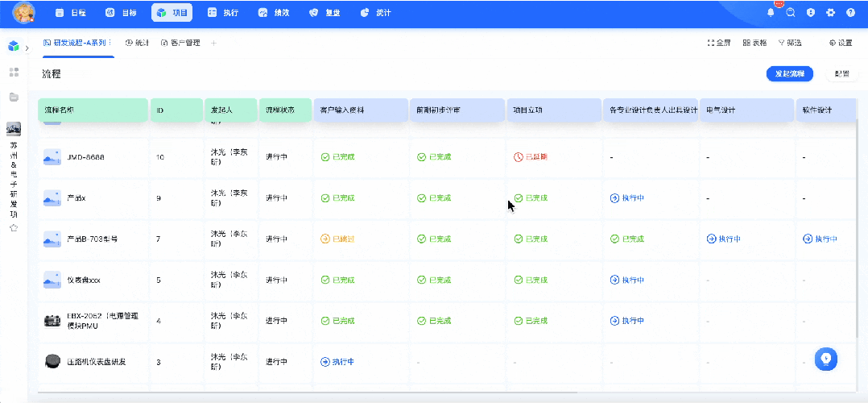Click the 客户输入资料 column header
868x403 pixels.
(361, 110)
